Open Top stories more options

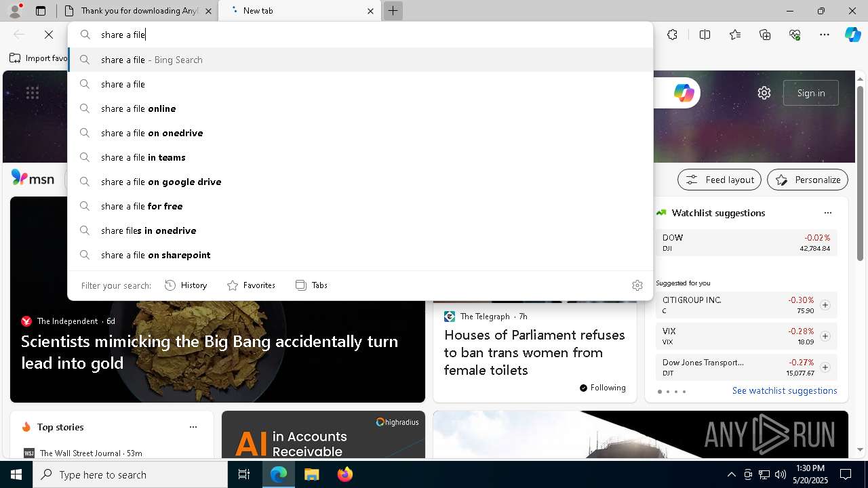coord(193,427)
